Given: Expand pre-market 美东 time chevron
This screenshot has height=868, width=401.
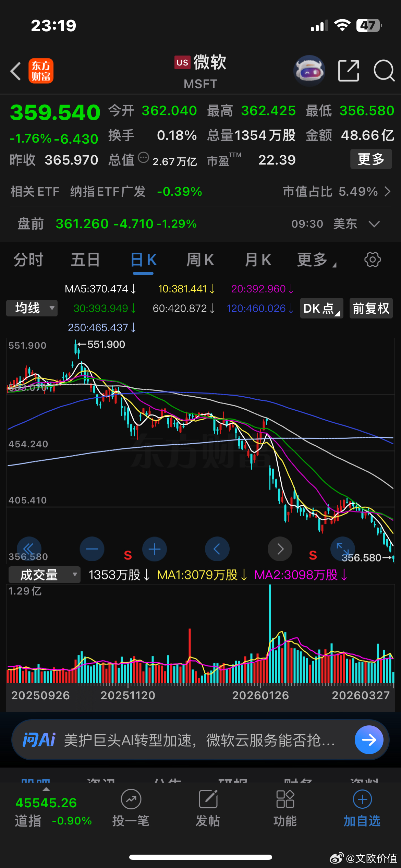Looking at the screenshot, I should [x=374, y=224].
